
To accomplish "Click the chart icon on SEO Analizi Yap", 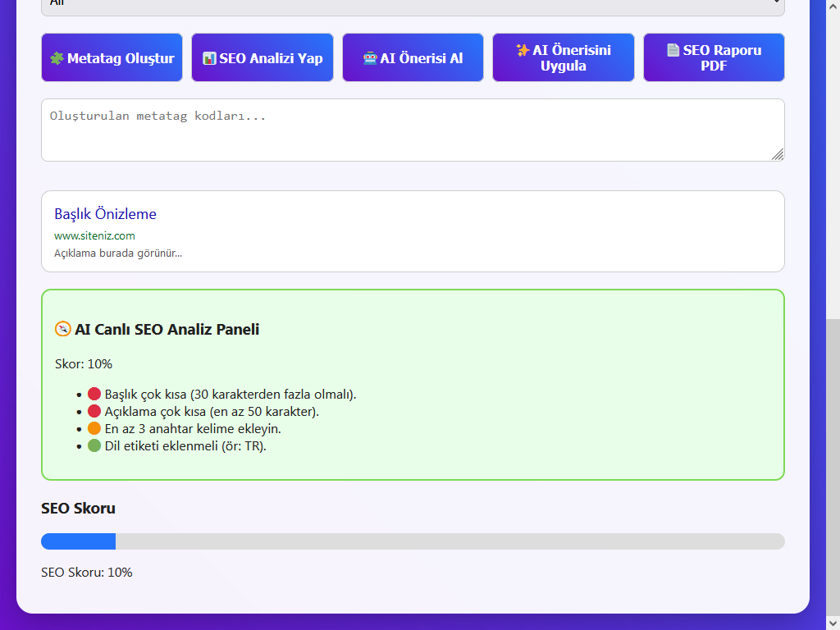I will [x=209, y=58].
